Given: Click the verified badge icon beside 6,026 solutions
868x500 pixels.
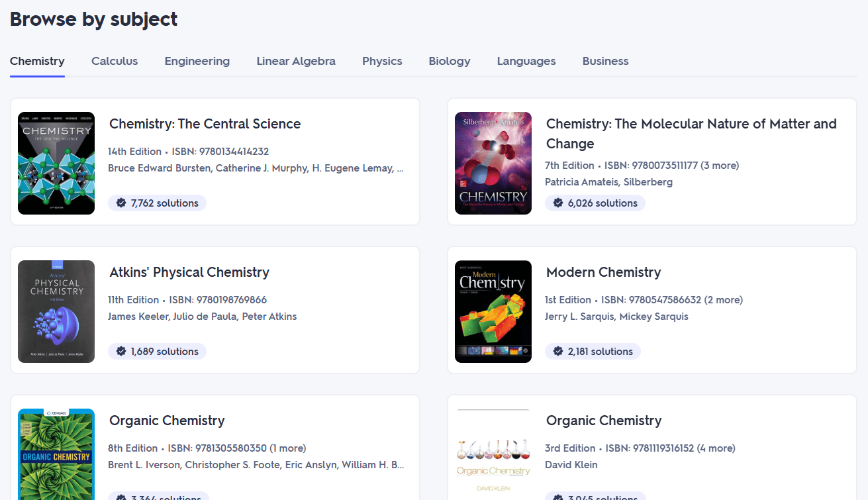Looking at the screenshot, I should tap(558, 203).
